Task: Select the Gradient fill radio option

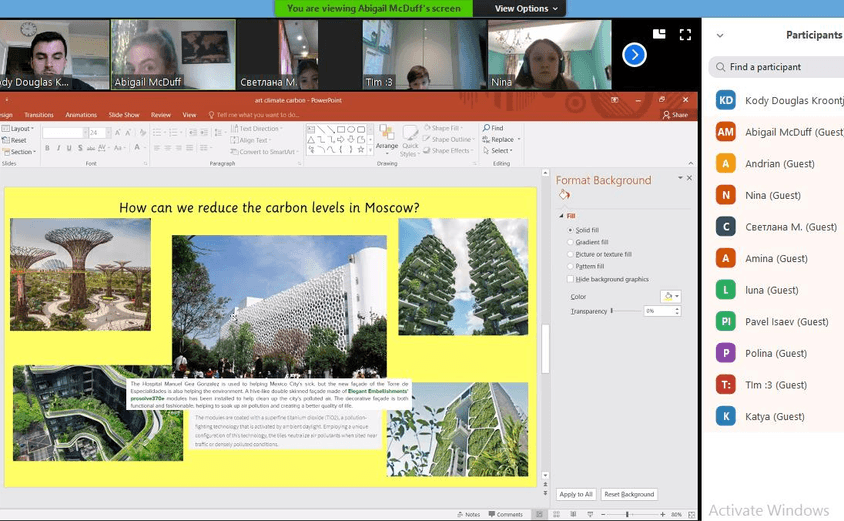Action: tap(571, 242)
